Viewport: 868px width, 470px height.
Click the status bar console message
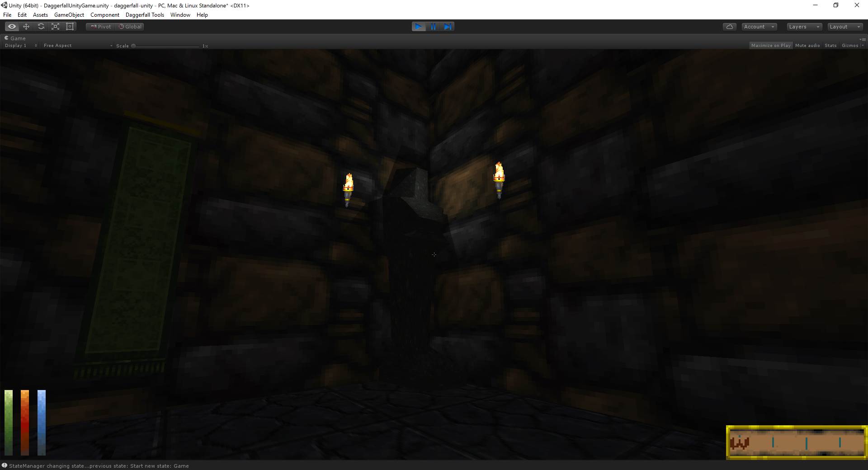99,466
